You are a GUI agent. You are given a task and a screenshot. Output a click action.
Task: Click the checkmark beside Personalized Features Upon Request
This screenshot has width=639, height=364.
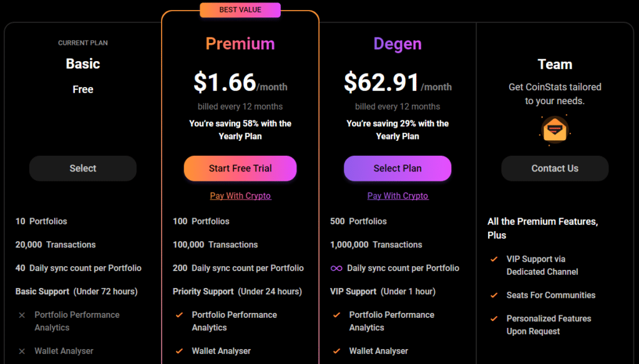click(494, 318)
